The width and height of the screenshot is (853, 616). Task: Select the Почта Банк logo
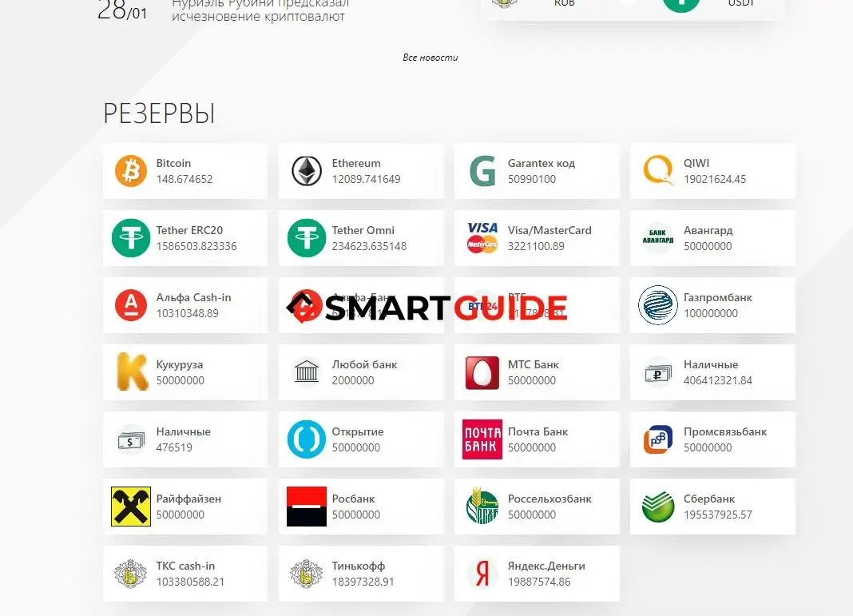(482, 439)
